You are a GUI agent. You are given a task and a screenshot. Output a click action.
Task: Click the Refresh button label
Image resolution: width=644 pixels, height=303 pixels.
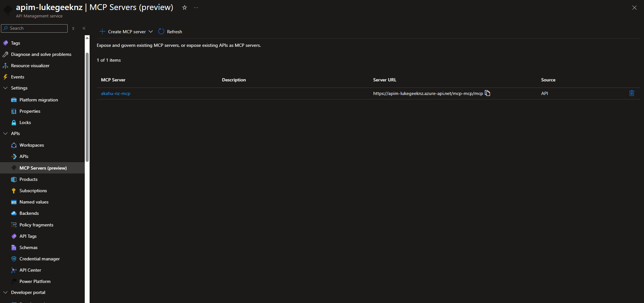(174, 32)
